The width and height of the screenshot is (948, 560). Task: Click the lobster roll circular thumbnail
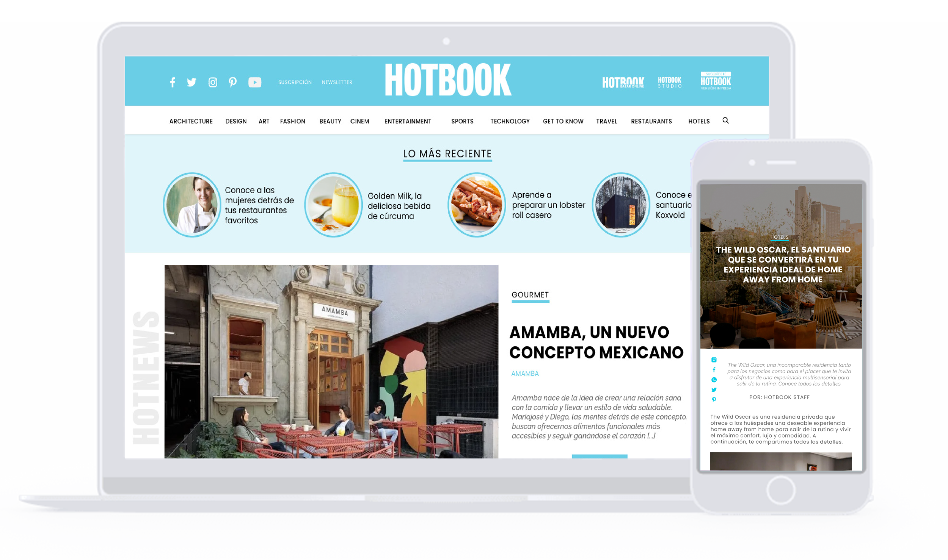pyautogui.click(x=477, y=205)
